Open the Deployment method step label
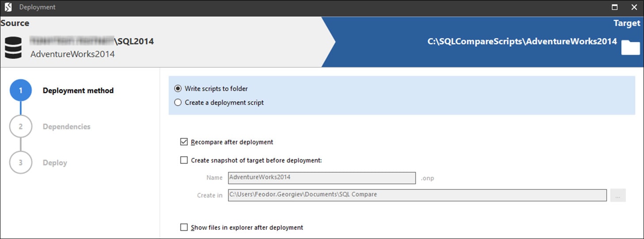 [78, 91]
